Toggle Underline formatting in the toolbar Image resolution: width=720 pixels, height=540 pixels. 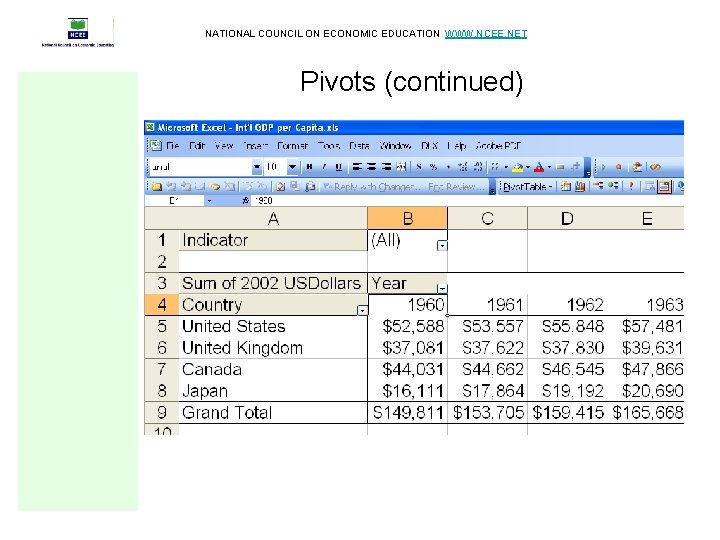click(x=338, y=167)
